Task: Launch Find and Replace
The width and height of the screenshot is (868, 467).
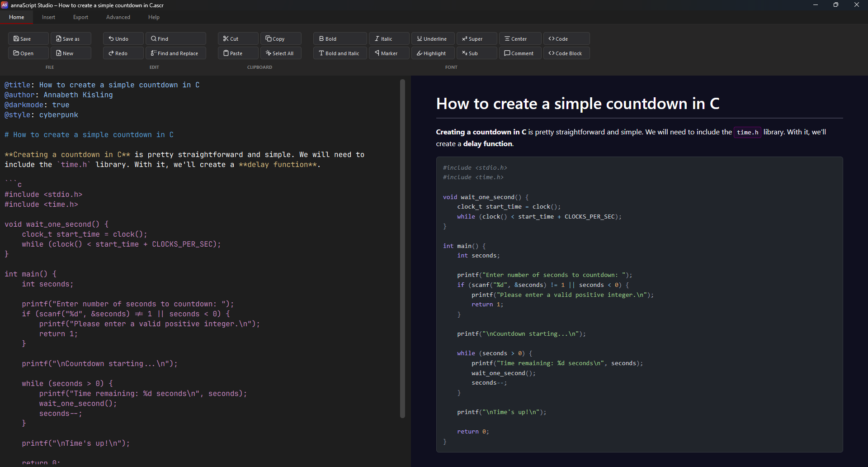Action: [x=175, y=53]
